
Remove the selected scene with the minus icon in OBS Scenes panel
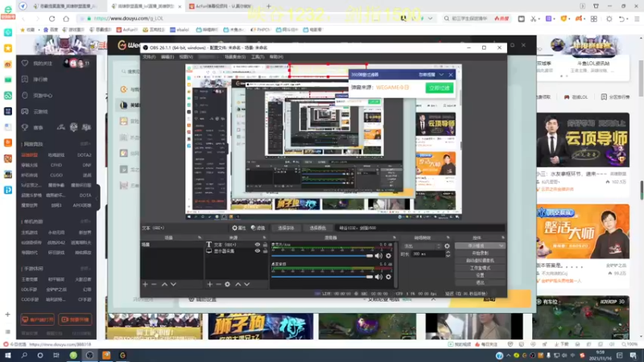(154, 284)
